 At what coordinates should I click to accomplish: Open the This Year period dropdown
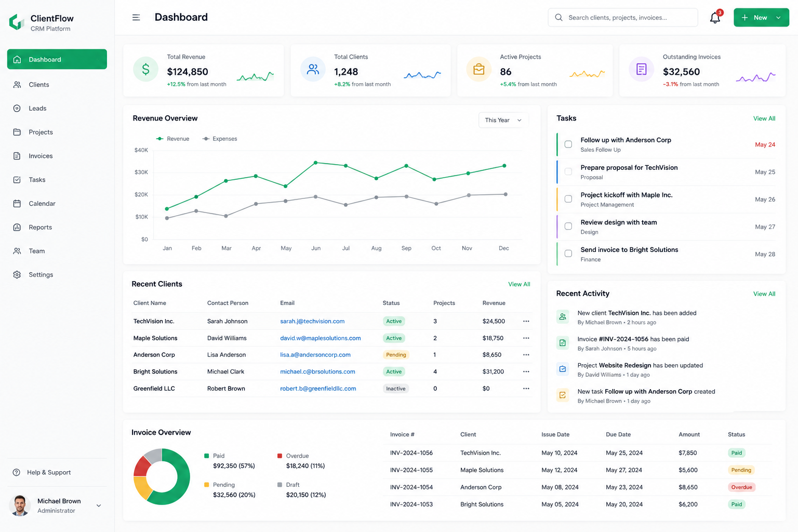(503, 120)
